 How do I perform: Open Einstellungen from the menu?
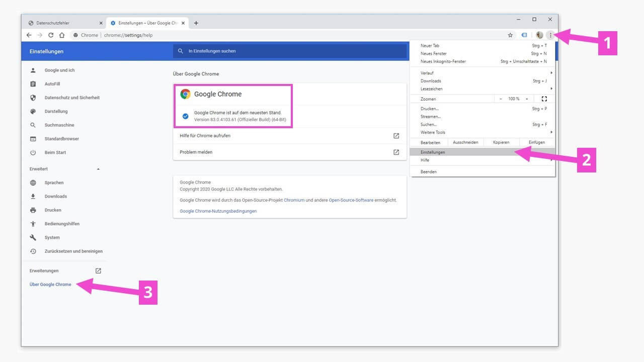(482, 152)
